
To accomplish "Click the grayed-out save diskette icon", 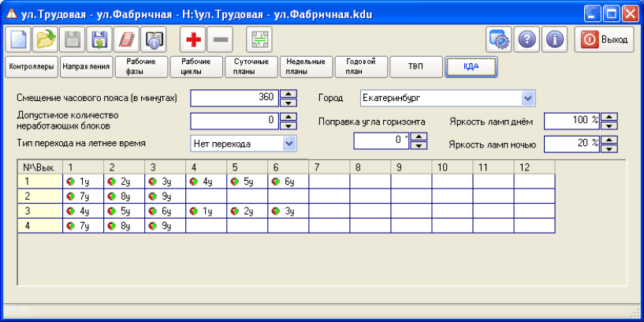I will pos(72,39).
